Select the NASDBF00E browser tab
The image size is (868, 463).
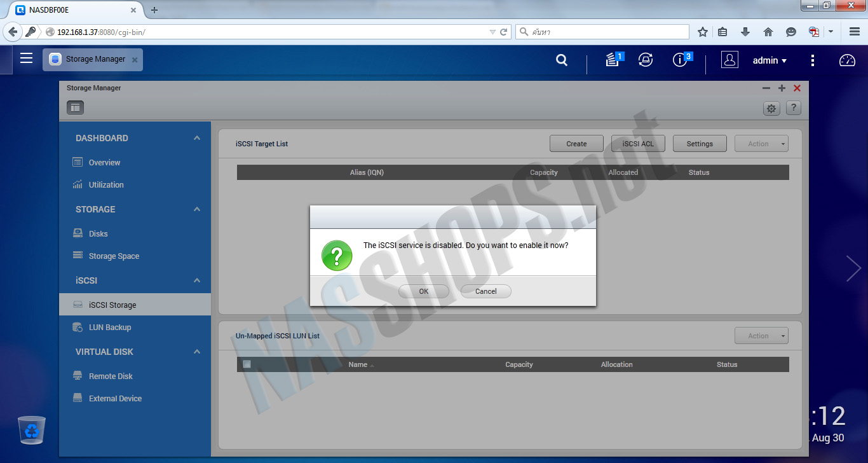(76, 10)
